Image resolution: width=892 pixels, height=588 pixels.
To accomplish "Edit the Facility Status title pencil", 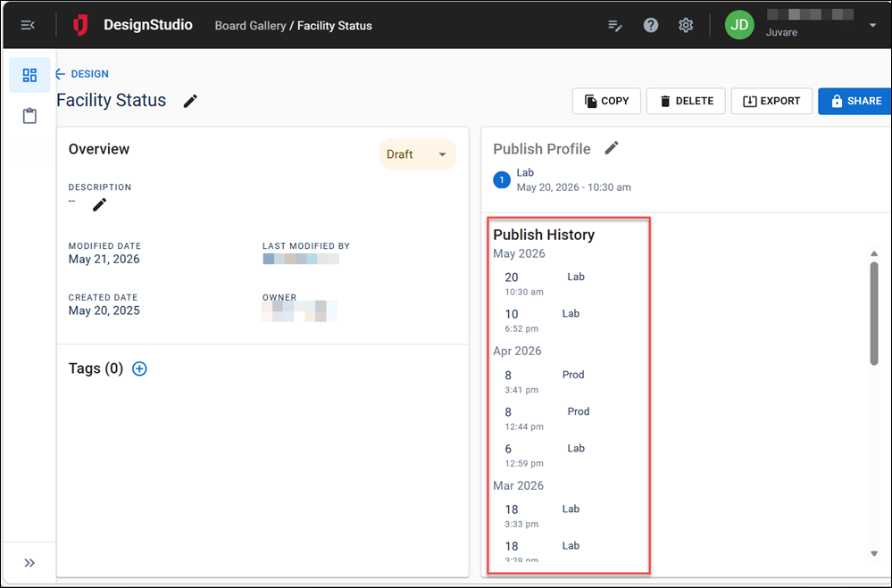I will [190, 101].
